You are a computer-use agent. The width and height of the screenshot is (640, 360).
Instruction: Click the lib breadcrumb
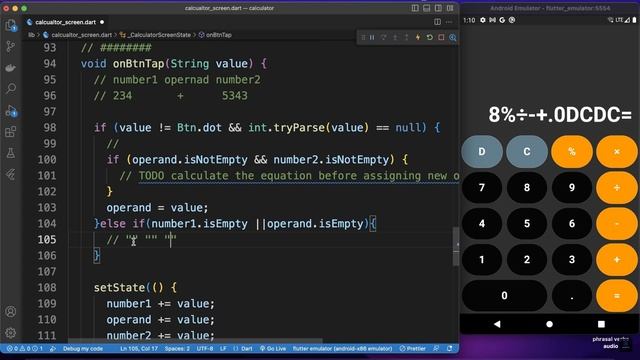pyautogui.click(x=31, y=35)
